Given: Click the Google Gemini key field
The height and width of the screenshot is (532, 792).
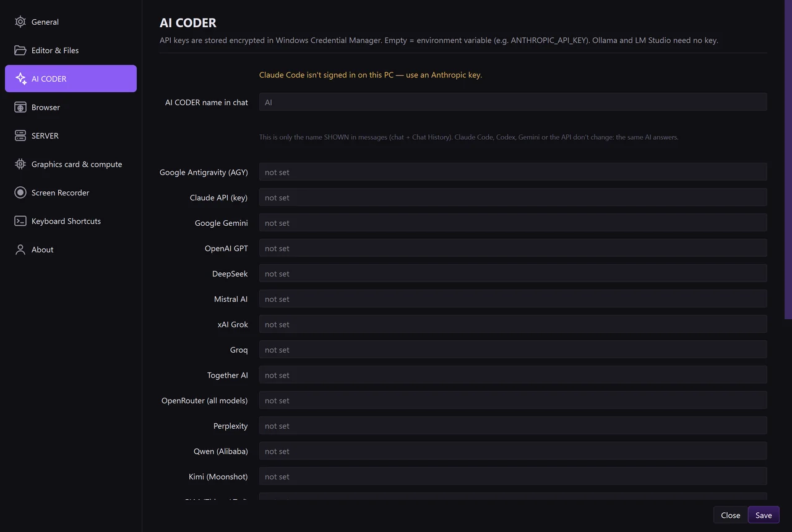Looking at the screenshot, I should (513, 223).
